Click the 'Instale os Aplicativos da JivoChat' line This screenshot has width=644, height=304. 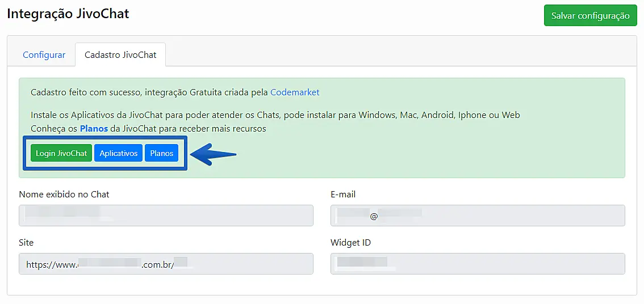(275, 115)
